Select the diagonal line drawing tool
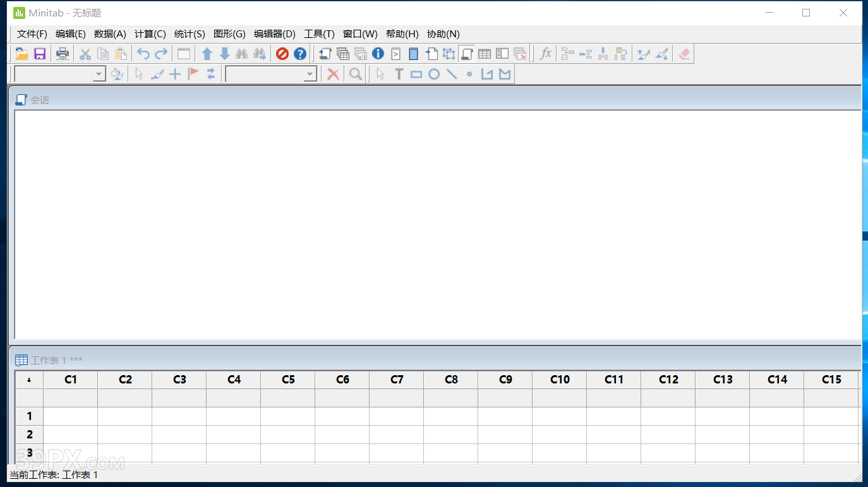 (x=452, y=74)
